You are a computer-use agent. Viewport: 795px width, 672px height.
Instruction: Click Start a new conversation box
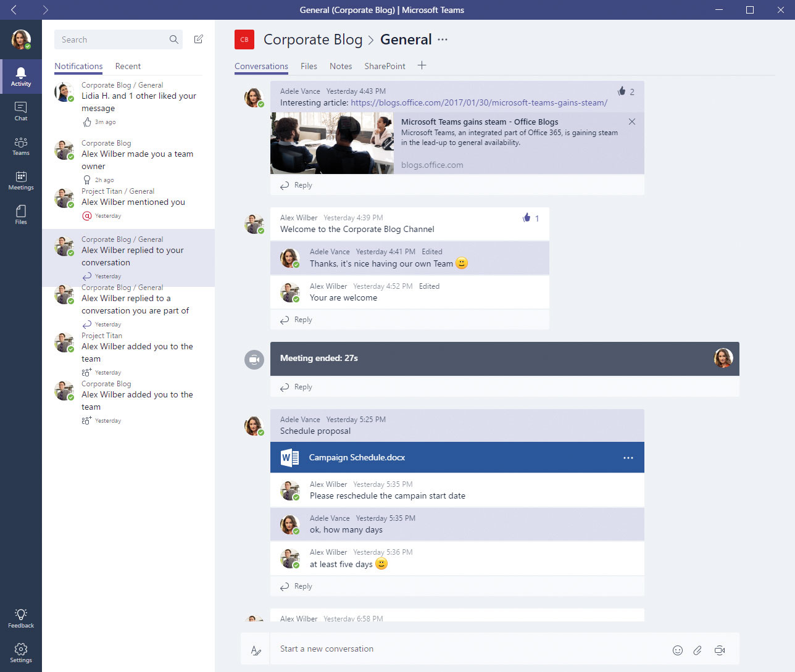click(469, 649)
